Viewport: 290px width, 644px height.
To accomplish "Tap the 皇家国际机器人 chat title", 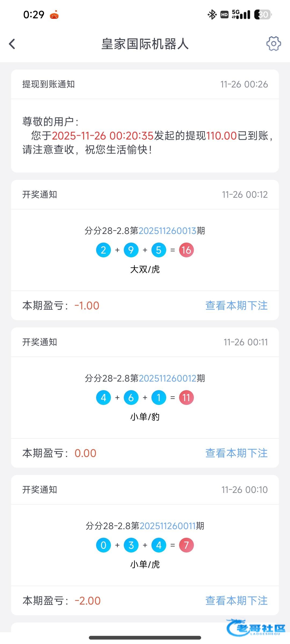I will point(145,44).
